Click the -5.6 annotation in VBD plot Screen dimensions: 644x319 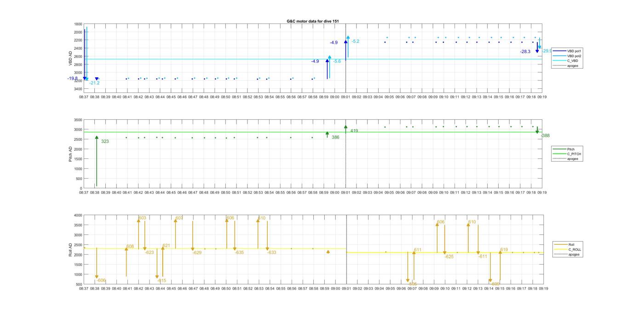[x=337, y=61]
